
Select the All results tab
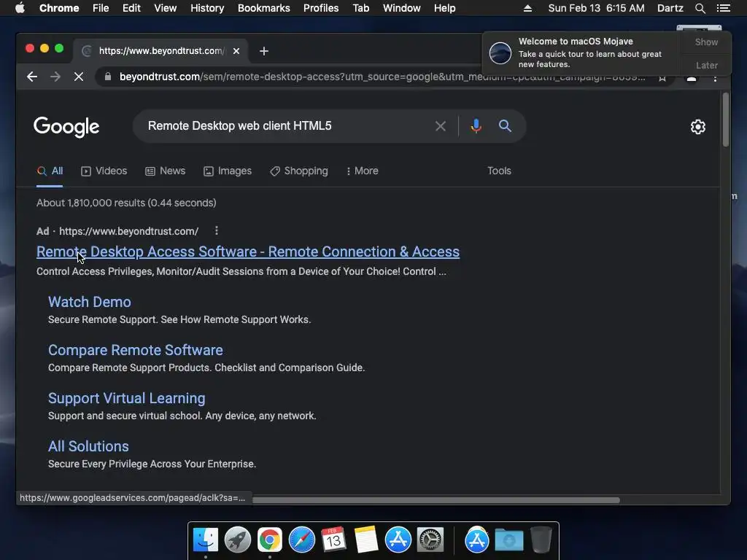click(50, 171)
